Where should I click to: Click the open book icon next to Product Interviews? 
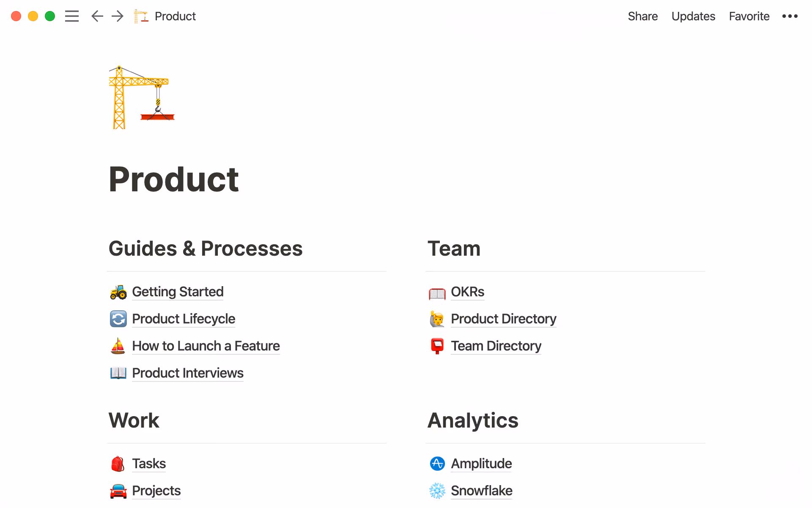pyautogui.click(x=118, y=373)
